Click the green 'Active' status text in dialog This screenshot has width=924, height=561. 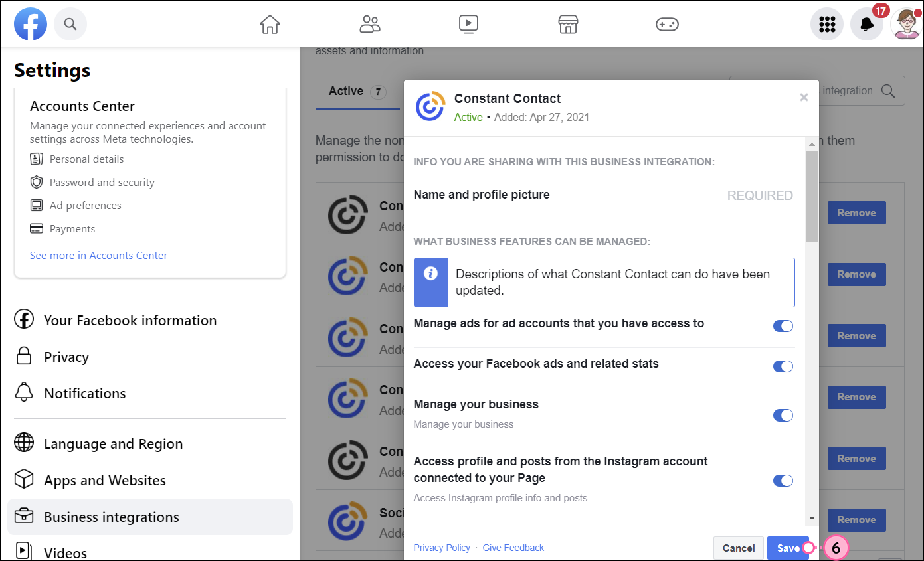click(x=468, y=117)
